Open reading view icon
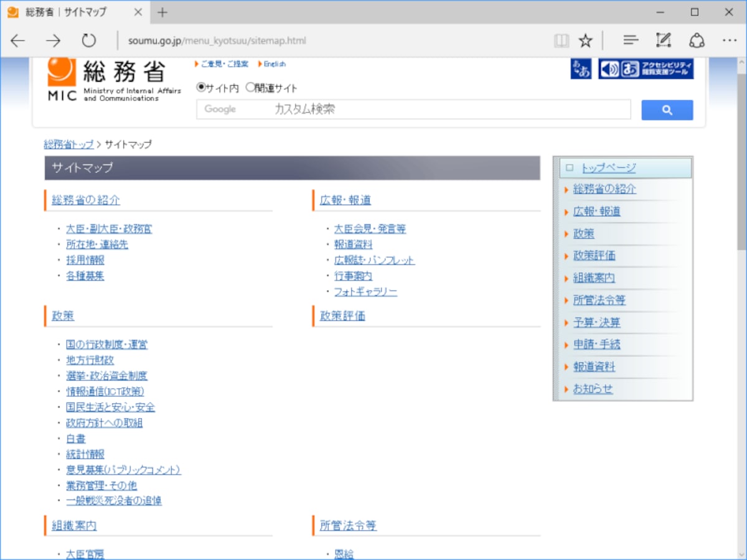 pyautogui.click(x=561, y=41)
